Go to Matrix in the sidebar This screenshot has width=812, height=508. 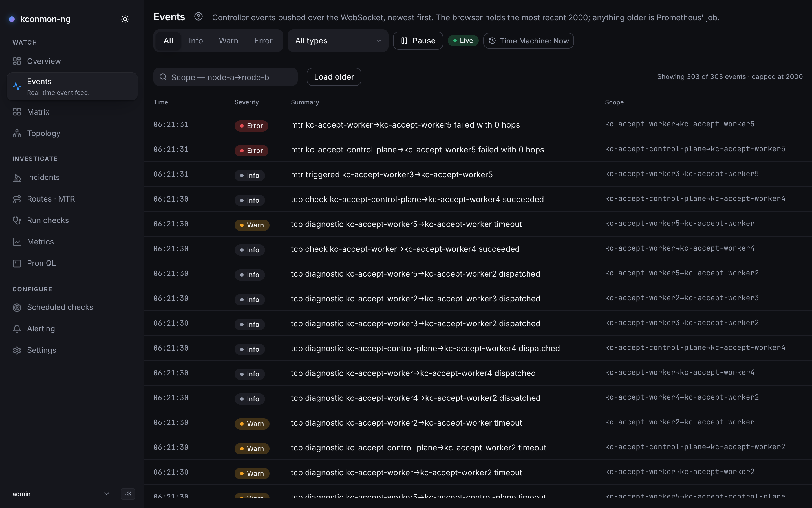pyautogui.click(x=72, y=112)
